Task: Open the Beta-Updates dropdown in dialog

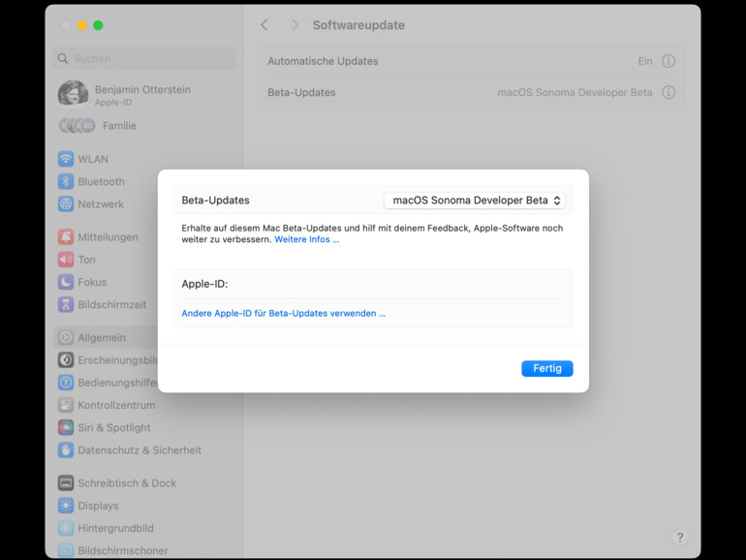Action: pos(475,201)
